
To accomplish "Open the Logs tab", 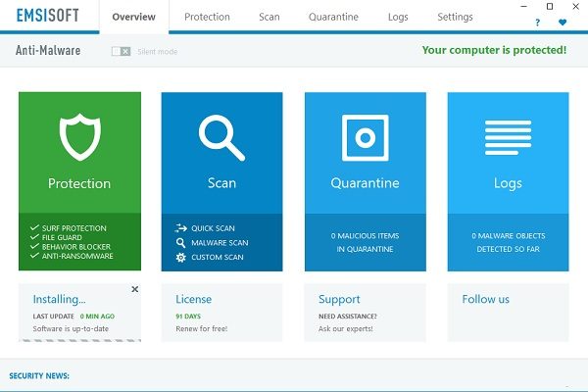I will pos(398,17).
